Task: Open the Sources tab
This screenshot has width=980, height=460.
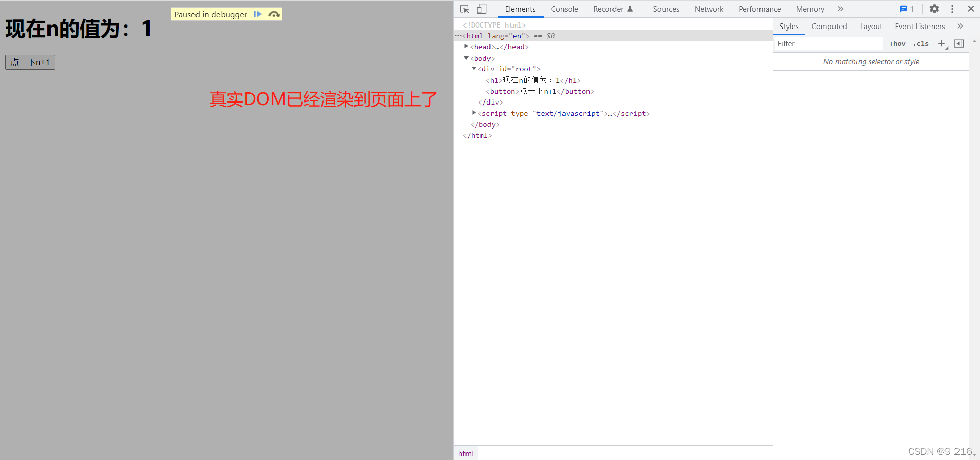Action: 666,9
